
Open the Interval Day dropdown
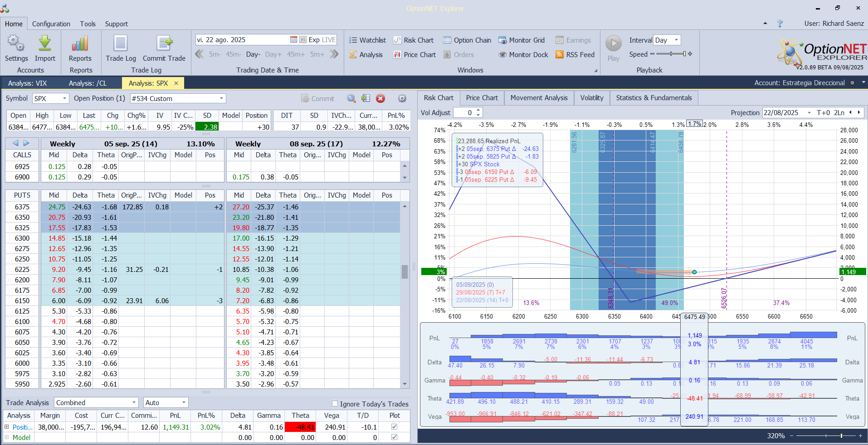pyautogui.click(x=676, y=40)
